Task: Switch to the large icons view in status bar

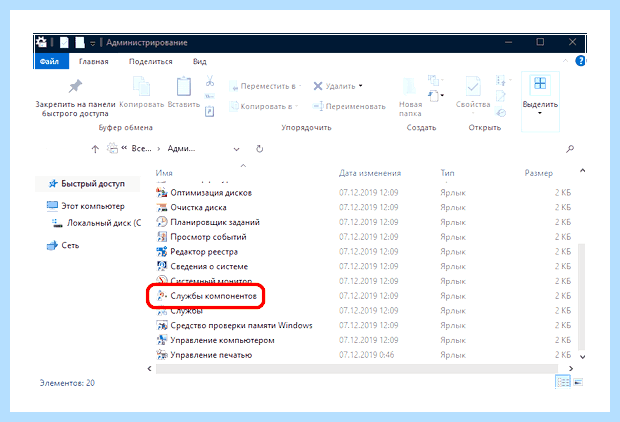Action: click(578, 382)
